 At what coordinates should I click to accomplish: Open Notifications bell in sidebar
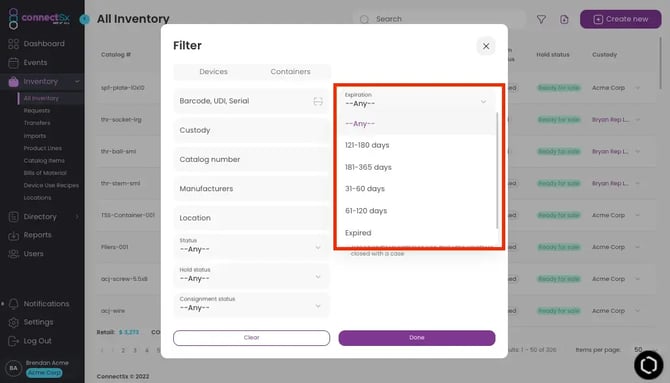(14, 304)
